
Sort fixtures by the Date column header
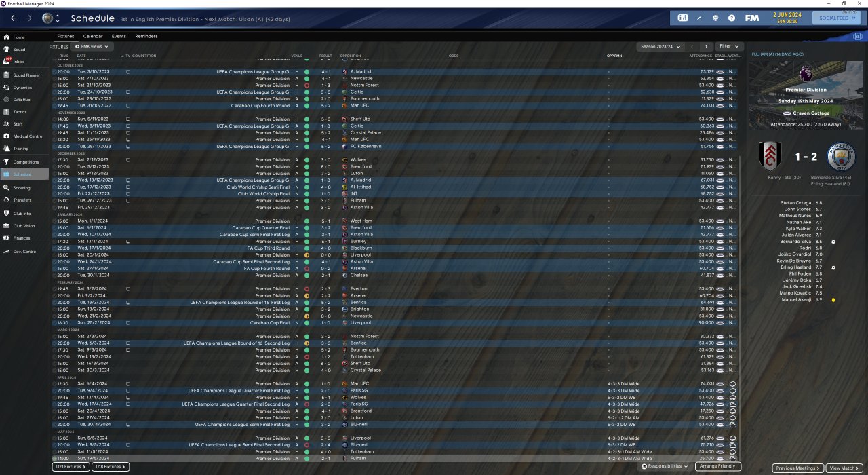tap(81, 56)
